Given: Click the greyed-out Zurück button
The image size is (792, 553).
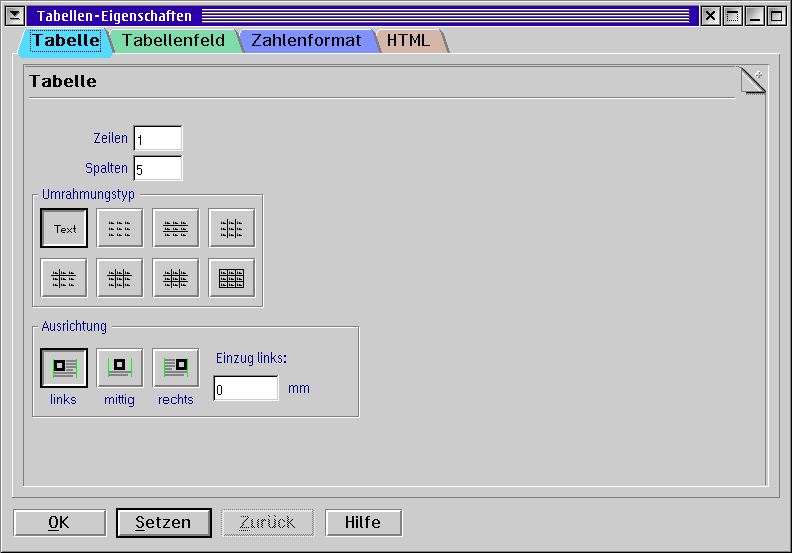Looking at the screenshot, I should pyautogui.click(x=267, y=523).
